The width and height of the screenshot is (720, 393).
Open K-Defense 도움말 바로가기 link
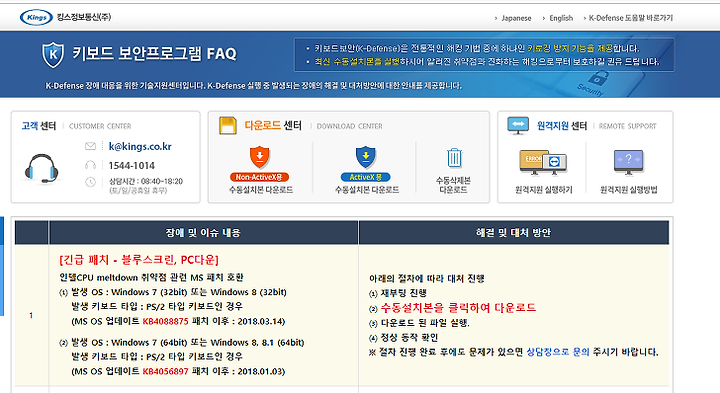[x=630, y=18]
